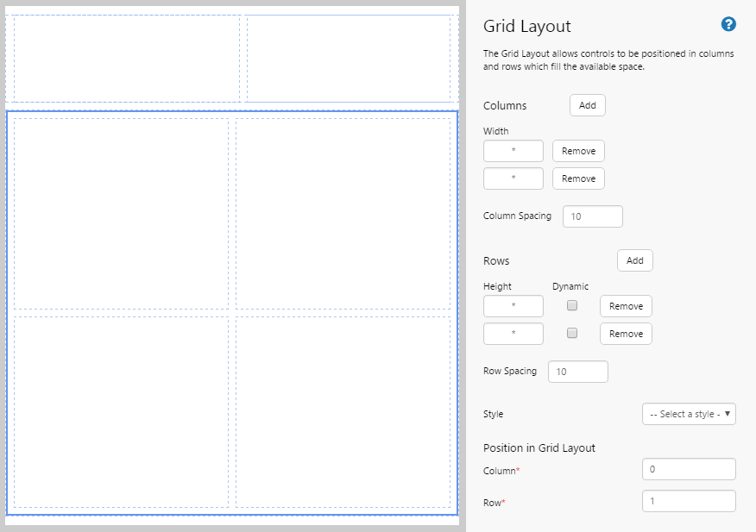Click the Column position field
This screenshot has width=756, height=532.
pyautogui.click(x=689, y=469)
